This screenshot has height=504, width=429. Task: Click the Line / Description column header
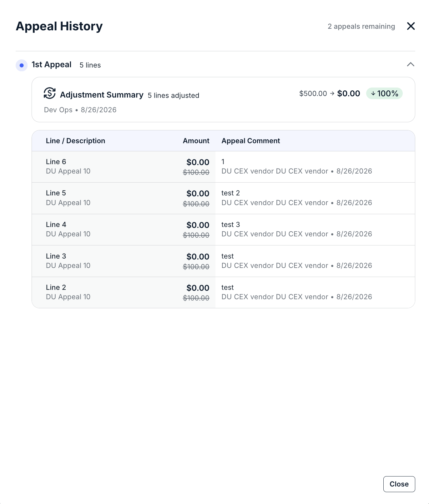[75, 141]
